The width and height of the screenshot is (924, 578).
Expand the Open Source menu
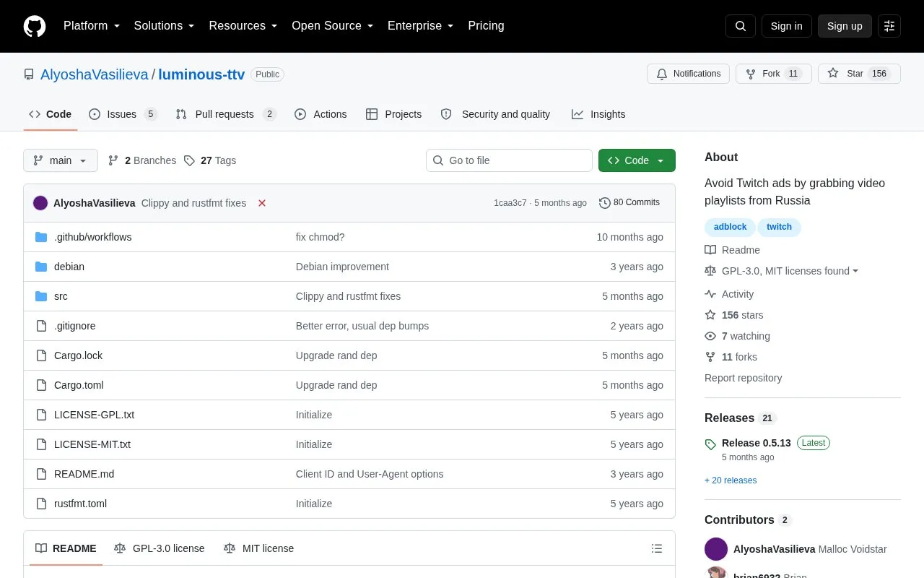(x=333, y=26)
